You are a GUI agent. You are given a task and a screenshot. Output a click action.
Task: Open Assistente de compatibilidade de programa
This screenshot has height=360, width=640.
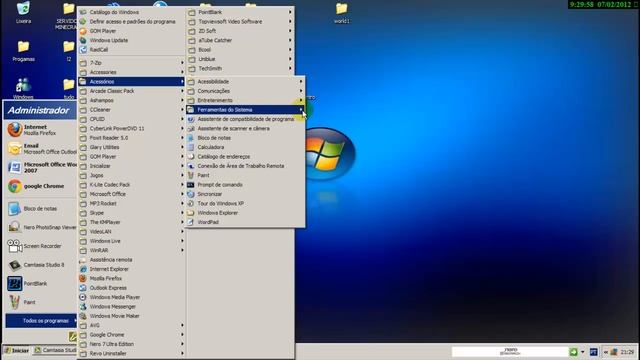tap(245, 119)
